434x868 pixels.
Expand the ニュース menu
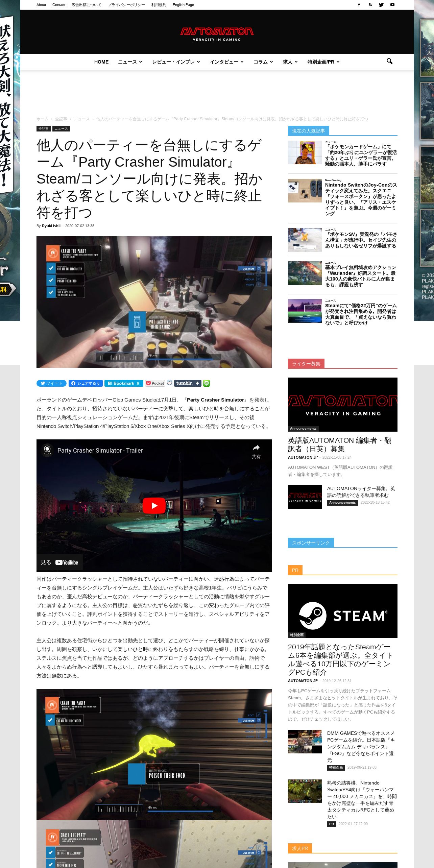[x=130, y=62]
